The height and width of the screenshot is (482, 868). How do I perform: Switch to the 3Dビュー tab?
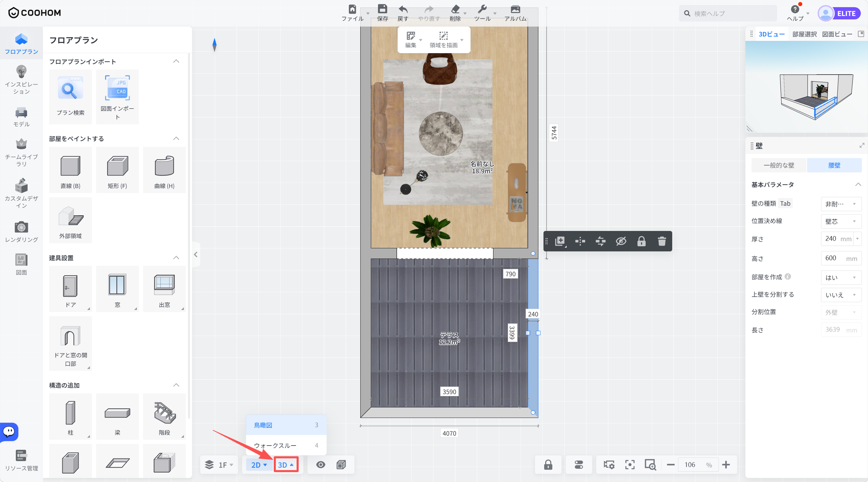coord(772,34)
